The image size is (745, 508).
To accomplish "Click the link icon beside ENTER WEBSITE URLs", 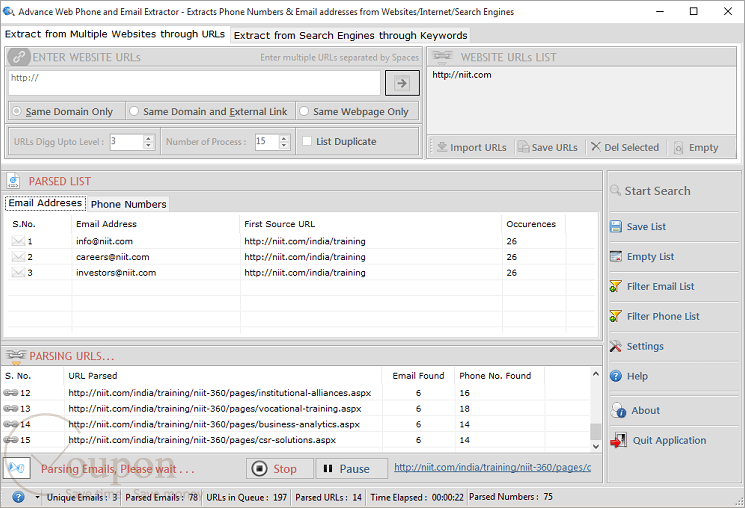I will pos(19,57).
